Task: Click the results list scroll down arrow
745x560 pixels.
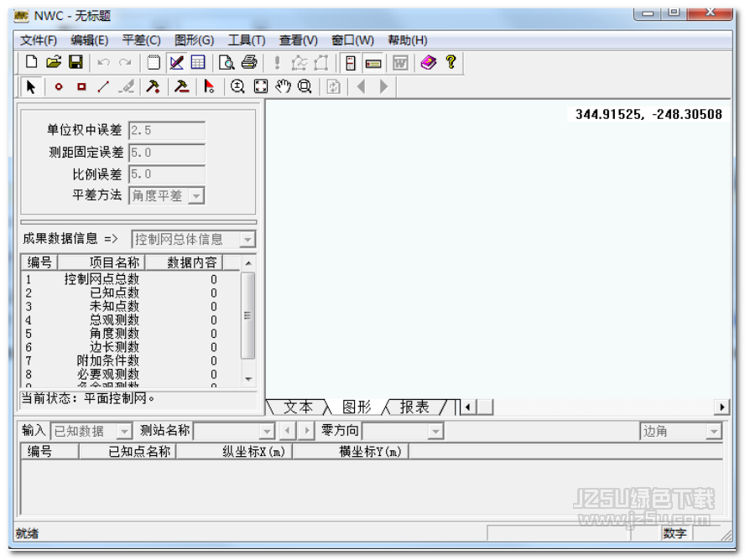Action: click(248, 379)
